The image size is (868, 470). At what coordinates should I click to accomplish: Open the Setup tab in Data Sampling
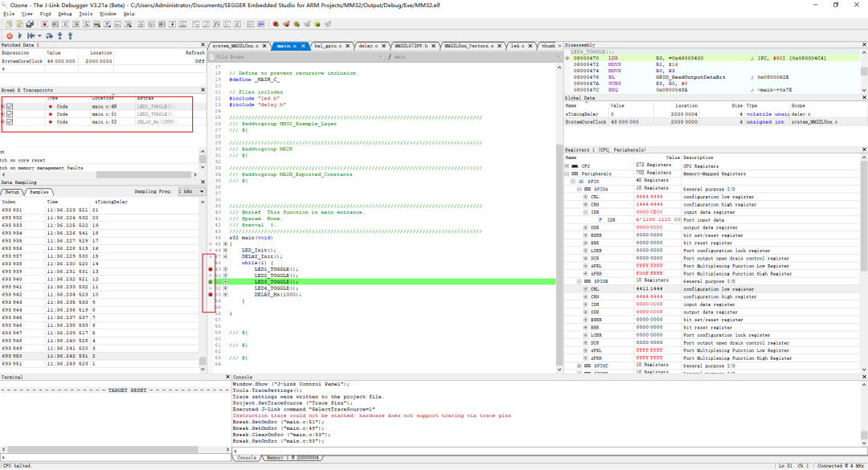click(x=12, y=192)
